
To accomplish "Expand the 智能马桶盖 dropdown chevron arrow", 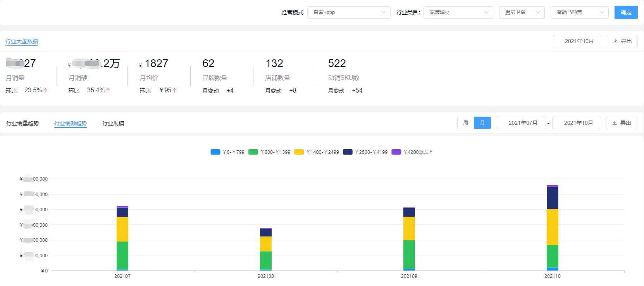I will point(602,12).
